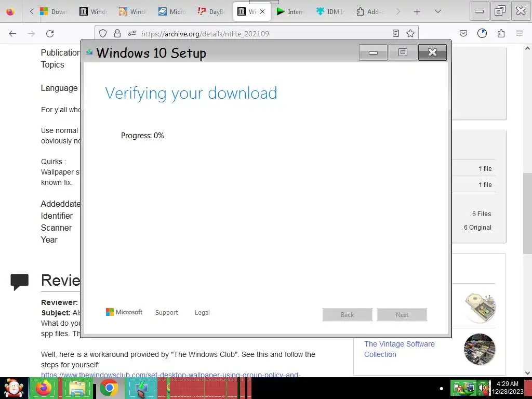Open 'The Vintage Software Collection' link
The height and width of the screenshot is (399, 532).
(x=400, y=349)
